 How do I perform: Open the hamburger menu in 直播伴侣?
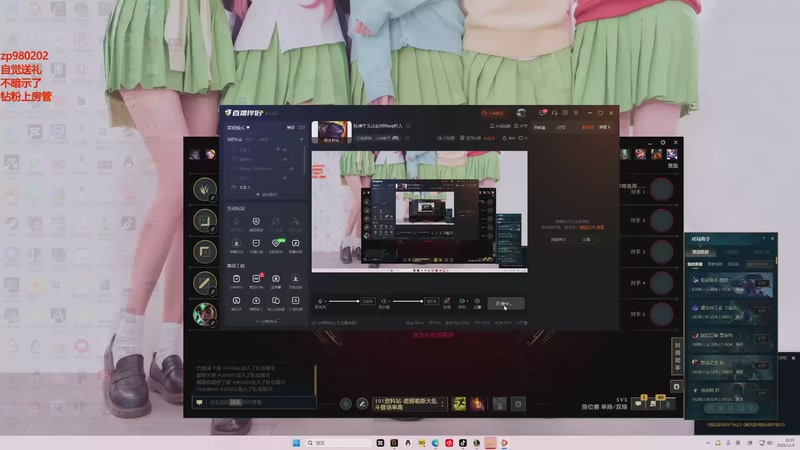(576, 113)
